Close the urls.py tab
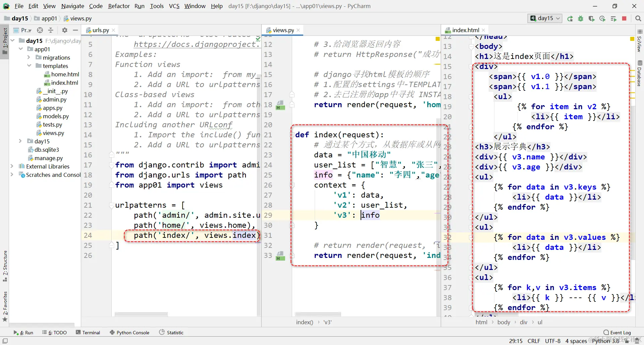 point(113,30)
